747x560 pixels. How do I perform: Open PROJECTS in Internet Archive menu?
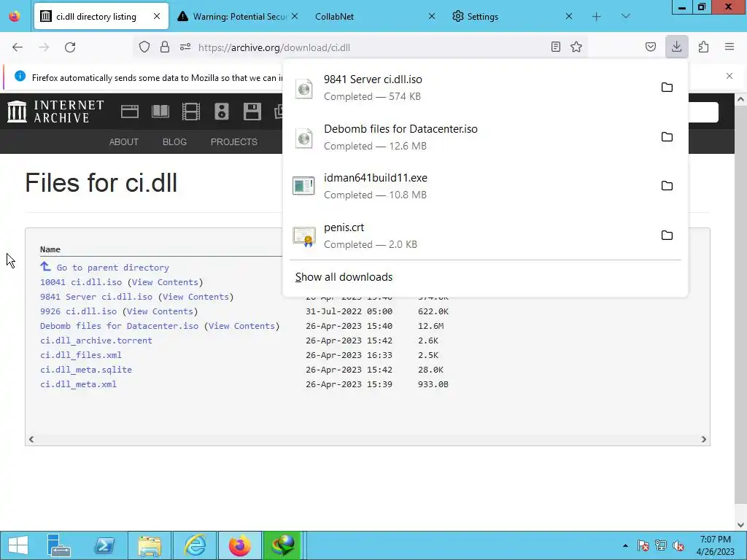coord(234,142)
